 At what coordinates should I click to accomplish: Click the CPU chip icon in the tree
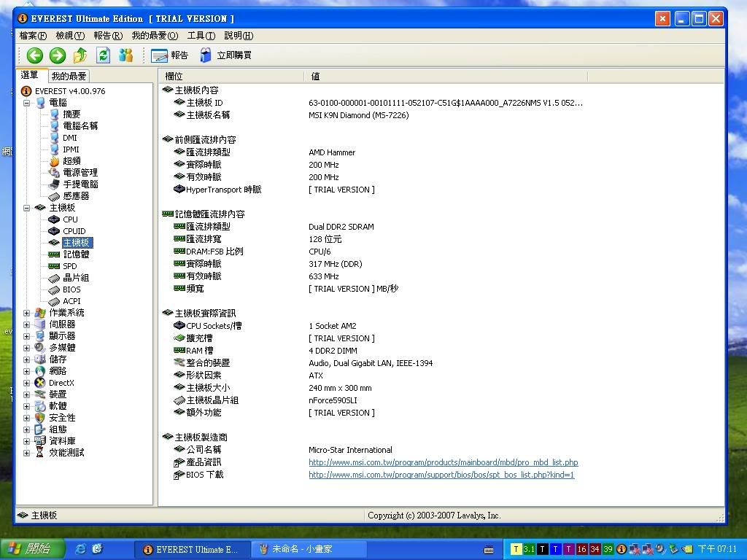tap(54, 219)
